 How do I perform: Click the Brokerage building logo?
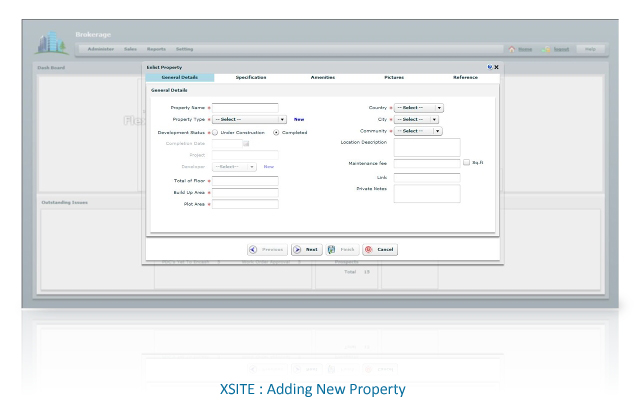[x=52, y=42]
